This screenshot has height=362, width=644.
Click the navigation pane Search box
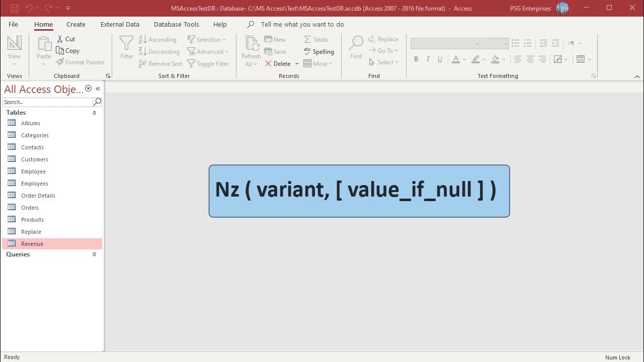pos(48,102)
